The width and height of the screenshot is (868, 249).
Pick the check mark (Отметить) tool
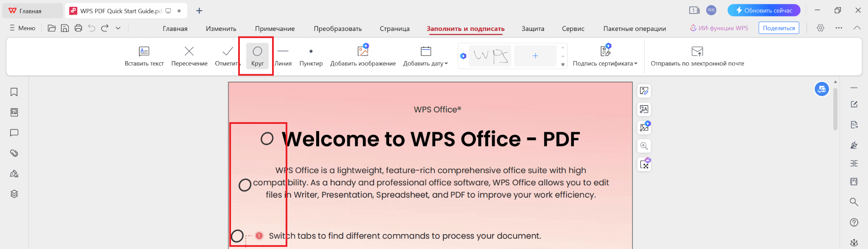[x=228, y=56]
